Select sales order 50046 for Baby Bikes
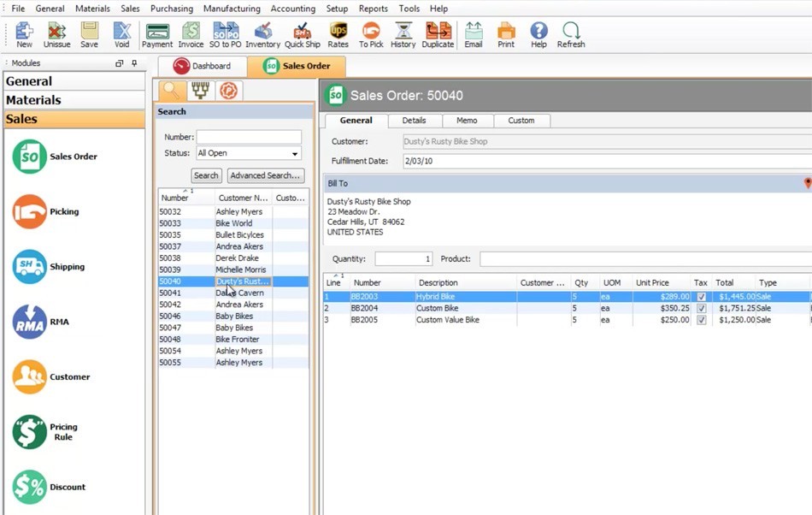This screenshot has width=812, height=515. click(205, 316)
